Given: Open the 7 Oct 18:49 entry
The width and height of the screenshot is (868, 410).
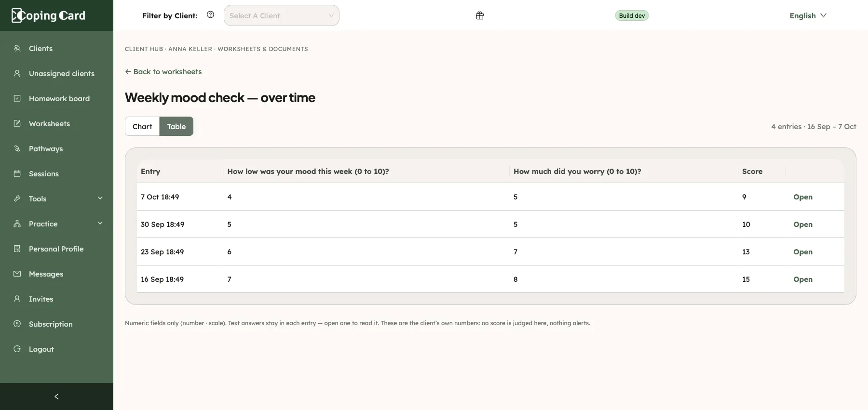Looking at the screenshot, I should click(x=803, y=197).
